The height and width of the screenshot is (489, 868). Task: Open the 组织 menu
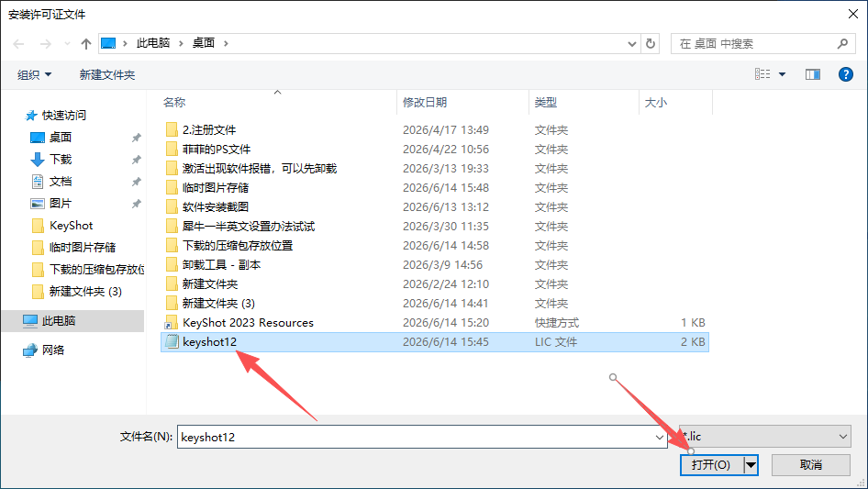(34, 74)
